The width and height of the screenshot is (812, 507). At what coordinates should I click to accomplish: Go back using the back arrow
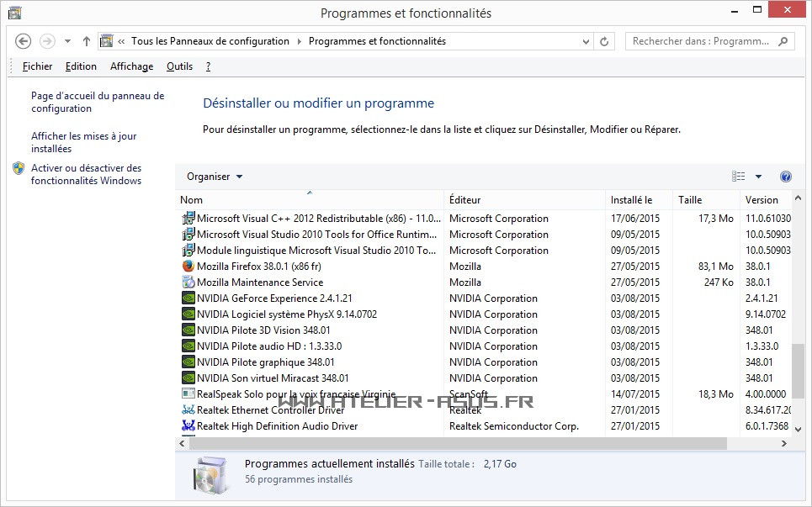[24, 41]
